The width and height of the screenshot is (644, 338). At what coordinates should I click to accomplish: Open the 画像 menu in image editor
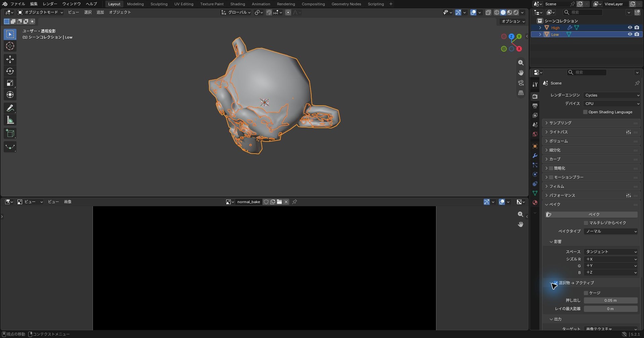pyautogui.click(x=68, y=202)
